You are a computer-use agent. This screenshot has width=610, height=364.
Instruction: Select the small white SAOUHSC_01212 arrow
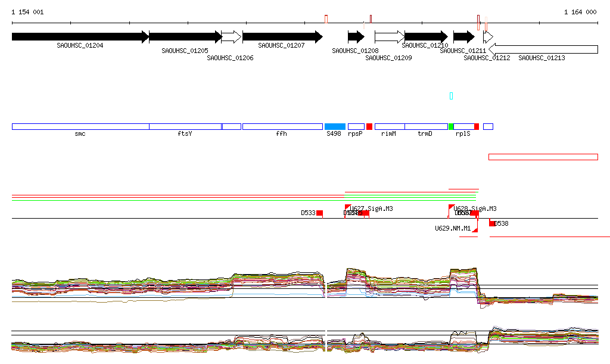488,37
